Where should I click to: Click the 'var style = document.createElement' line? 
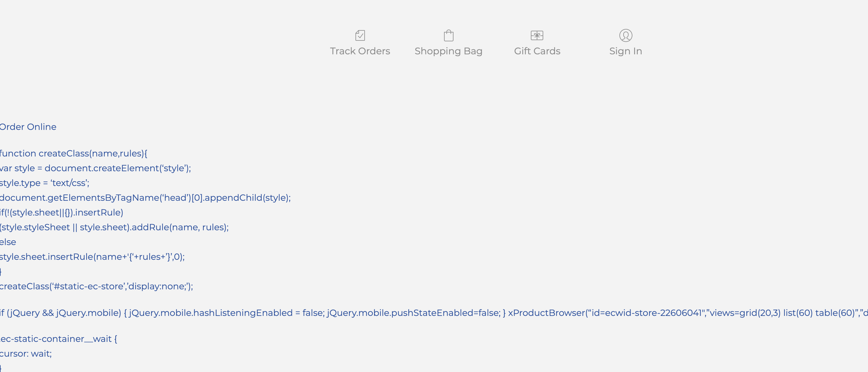point(95,168)
